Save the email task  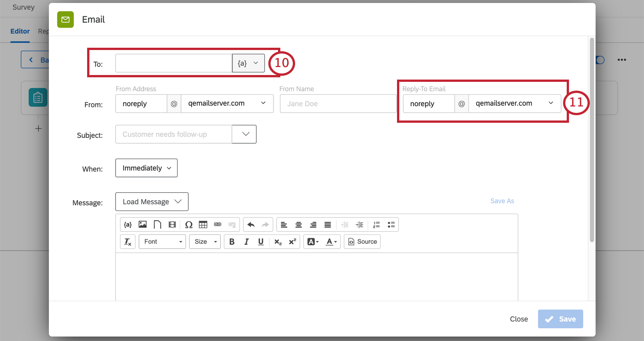tap(560, 319)
